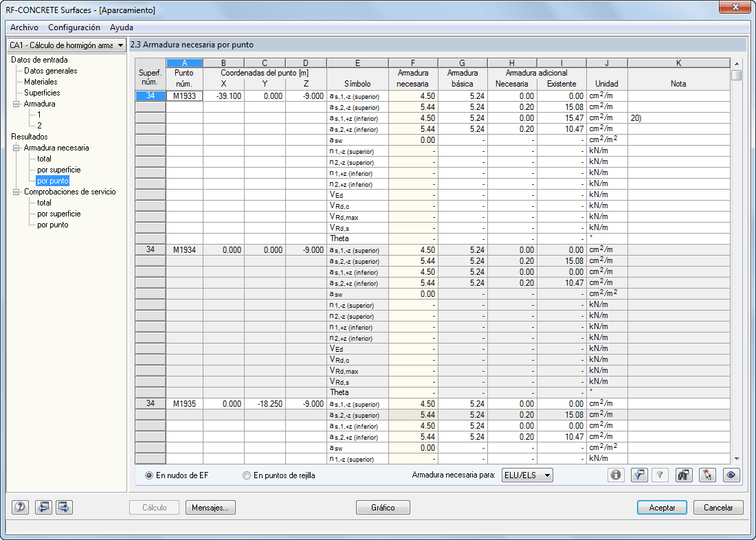Select Materiales in the tree
Screen dimensions: 756x540
point(41,82)
